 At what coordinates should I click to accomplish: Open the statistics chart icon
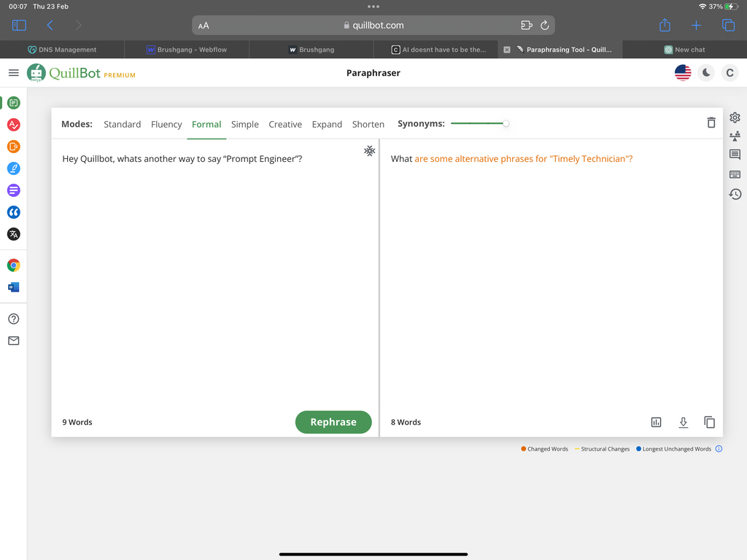point(656,422)
